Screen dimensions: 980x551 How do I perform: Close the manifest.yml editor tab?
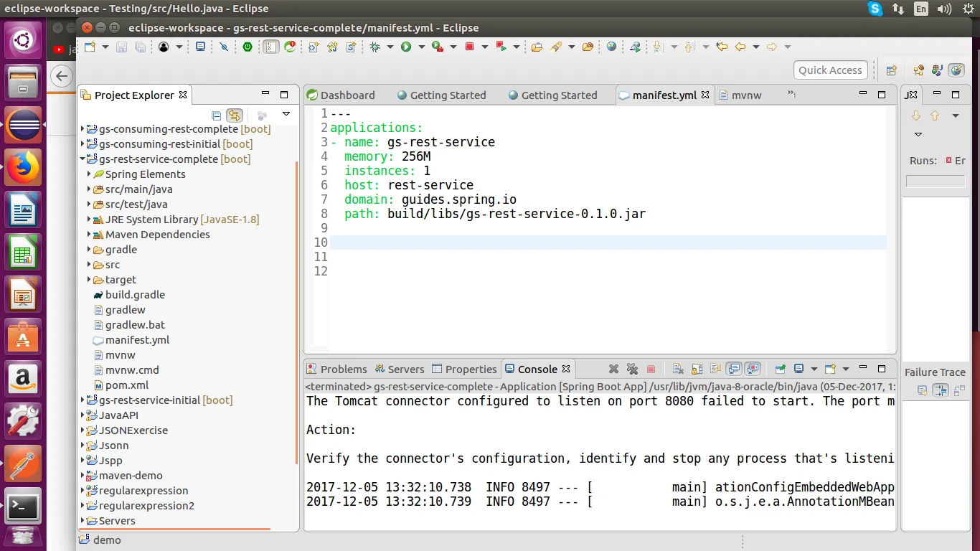(705, 95)
